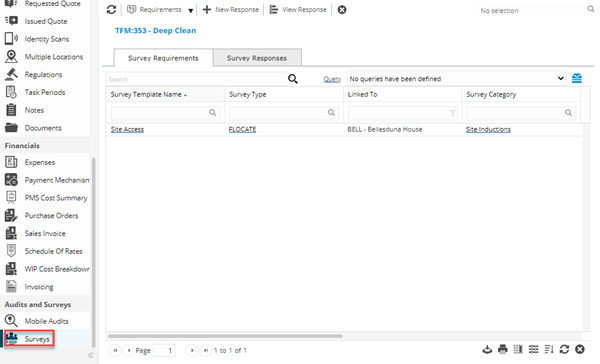The height and width of the screenshot is (364, 600).
Task: Click the grid search magnifier icon
Action: [293, 79]
